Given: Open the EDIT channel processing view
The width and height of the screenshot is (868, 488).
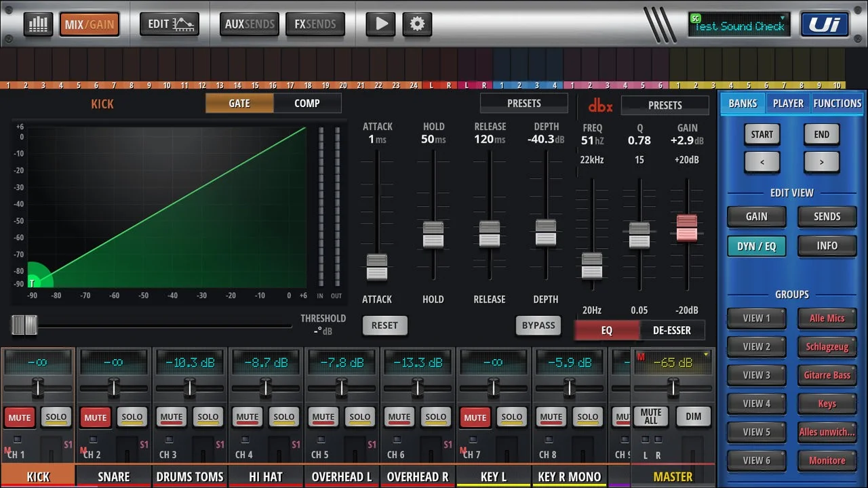Looking at the screenshot, I should pos(169,24).
